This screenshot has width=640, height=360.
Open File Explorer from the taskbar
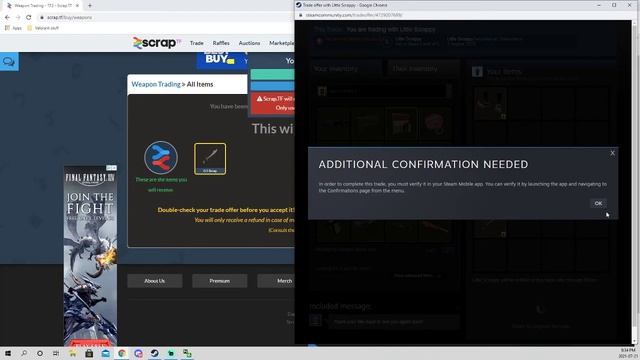pyautogui.click(x=72, y=353)
